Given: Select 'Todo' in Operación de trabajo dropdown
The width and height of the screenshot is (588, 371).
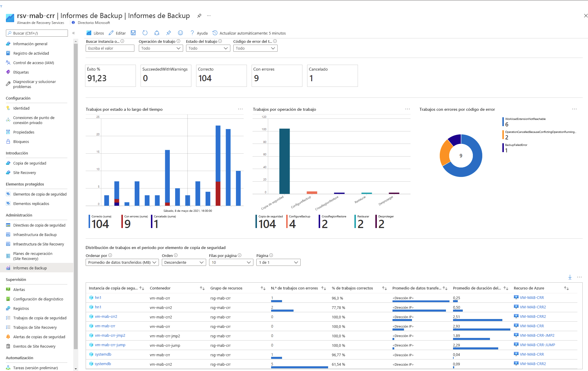Looking at the screenshot, I should 161,48.
